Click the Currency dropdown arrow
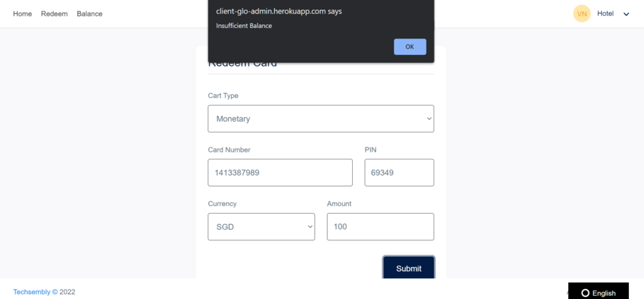The height and width of the screenshot is (299, 644). 310,227
